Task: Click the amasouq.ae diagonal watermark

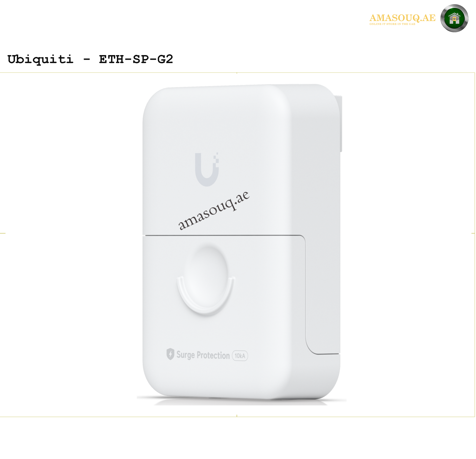Action: (x=214, y=211)
